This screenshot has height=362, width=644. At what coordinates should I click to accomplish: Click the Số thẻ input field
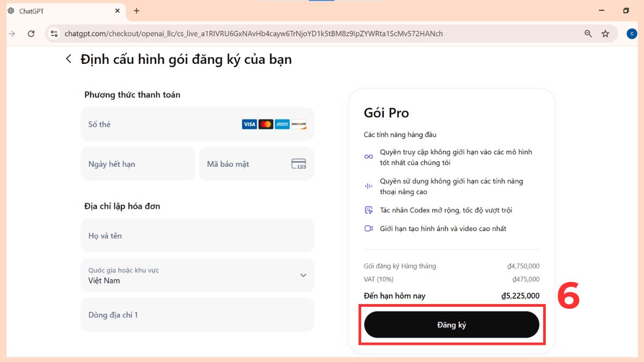pos(161,124)
